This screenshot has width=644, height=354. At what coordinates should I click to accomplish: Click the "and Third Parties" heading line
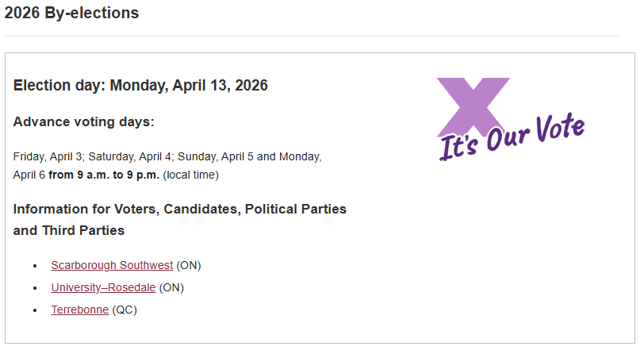coord(69,231)
